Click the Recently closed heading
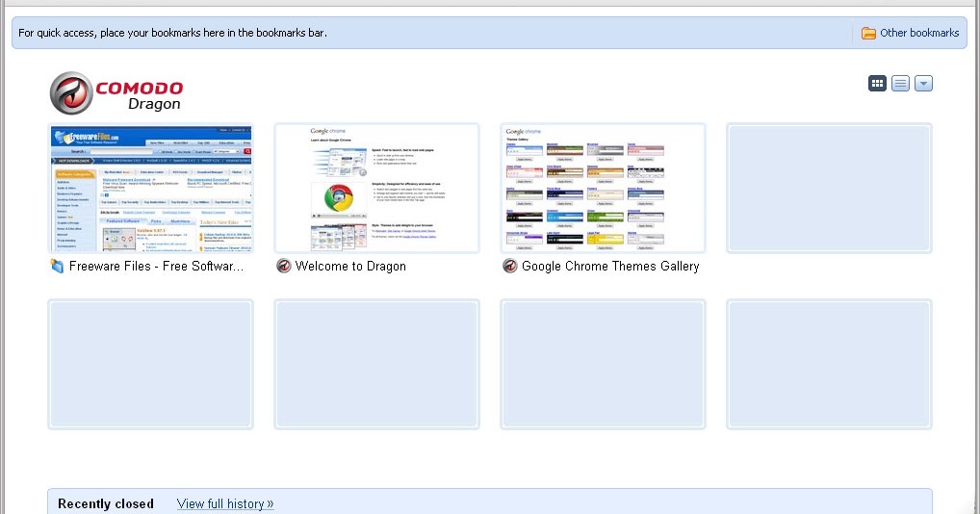 [106, 504]
